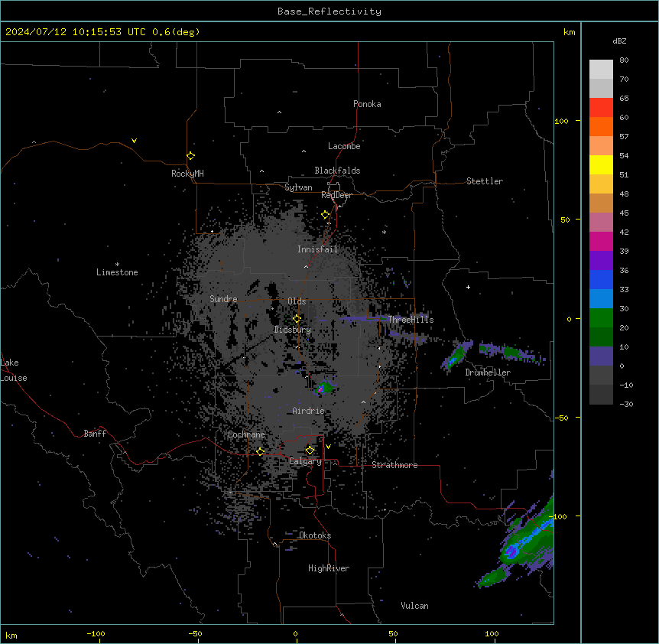Click the HighRiver label
Screen dimensions: 659x644
point(329,568)
